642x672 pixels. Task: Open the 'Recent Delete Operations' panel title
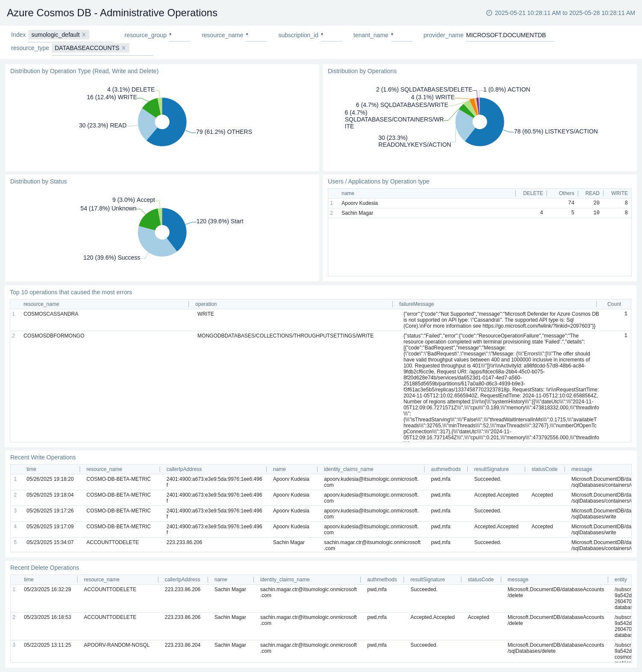pos(45,568)
